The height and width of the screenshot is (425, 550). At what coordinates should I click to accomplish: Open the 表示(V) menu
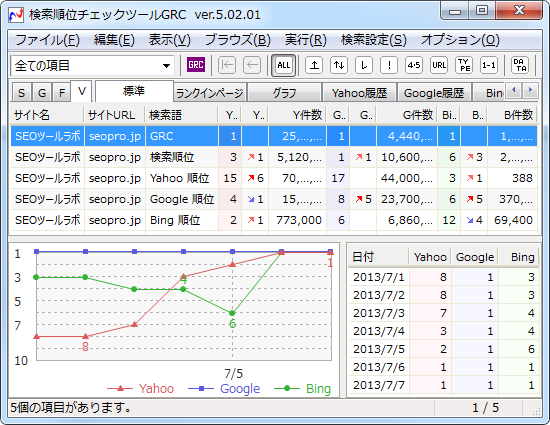tap(170, 40)
